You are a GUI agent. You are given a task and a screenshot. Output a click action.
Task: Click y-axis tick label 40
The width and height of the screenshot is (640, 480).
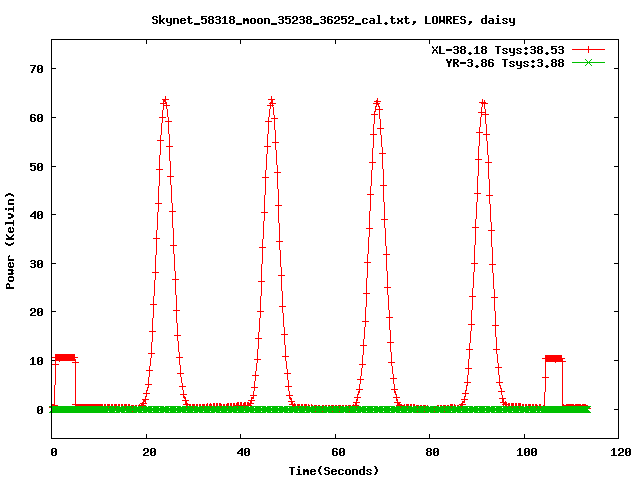click(36, 215)
